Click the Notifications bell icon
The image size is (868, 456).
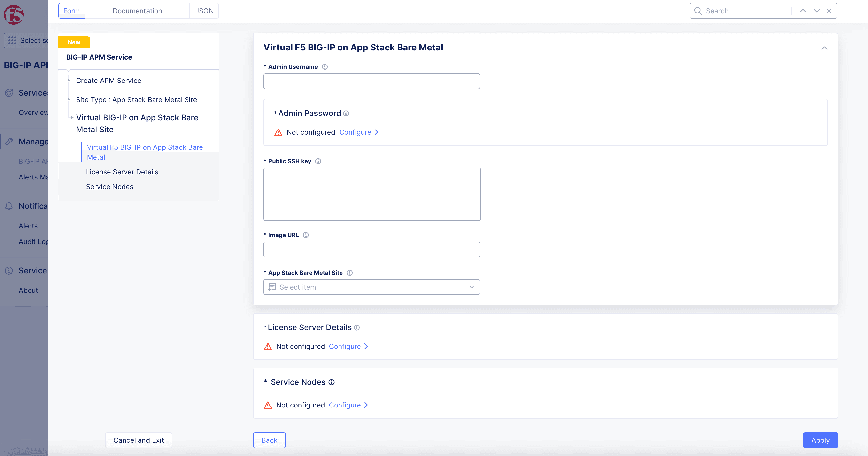(9, 206)
